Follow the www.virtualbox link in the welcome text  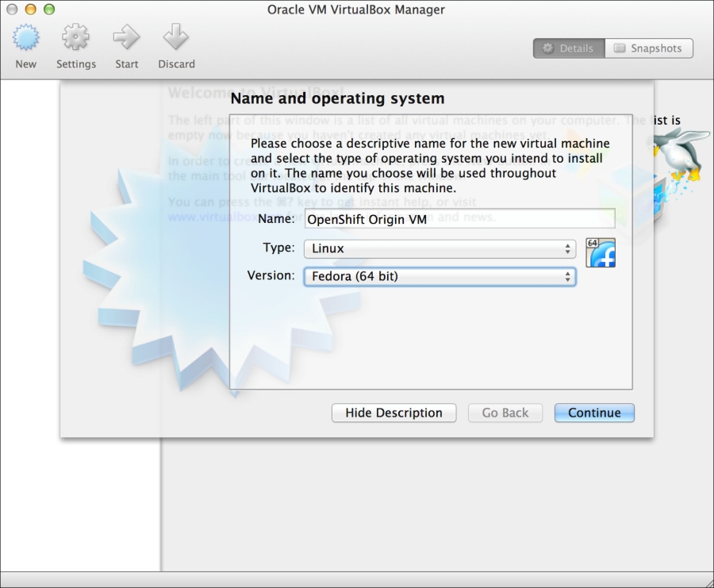click(198, 217)
